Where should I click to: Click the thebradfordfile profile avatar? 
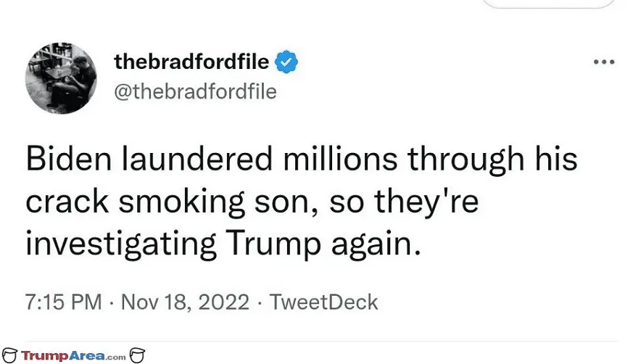[x=61, y=78]
